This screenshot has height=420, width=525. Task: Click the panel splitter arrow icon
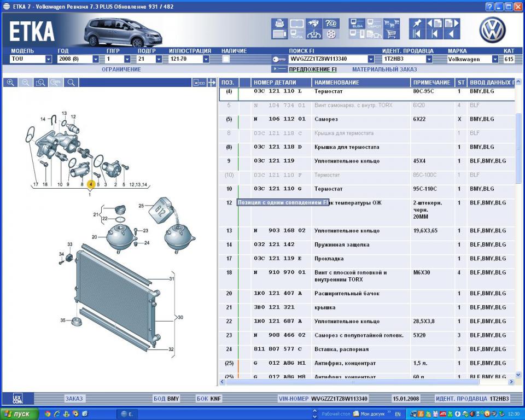pos(212,83)
